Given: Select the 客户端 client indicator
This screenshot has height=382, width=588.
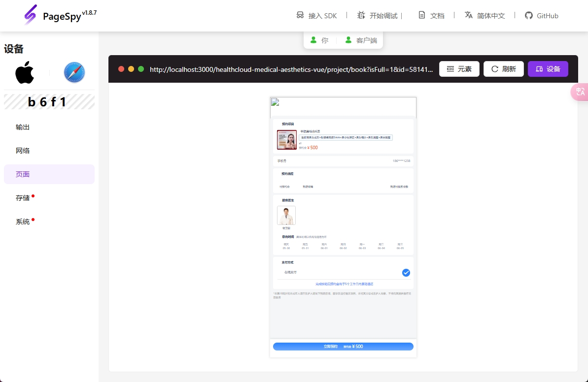Looking at the screenshot, I should (x=361, y=40).
